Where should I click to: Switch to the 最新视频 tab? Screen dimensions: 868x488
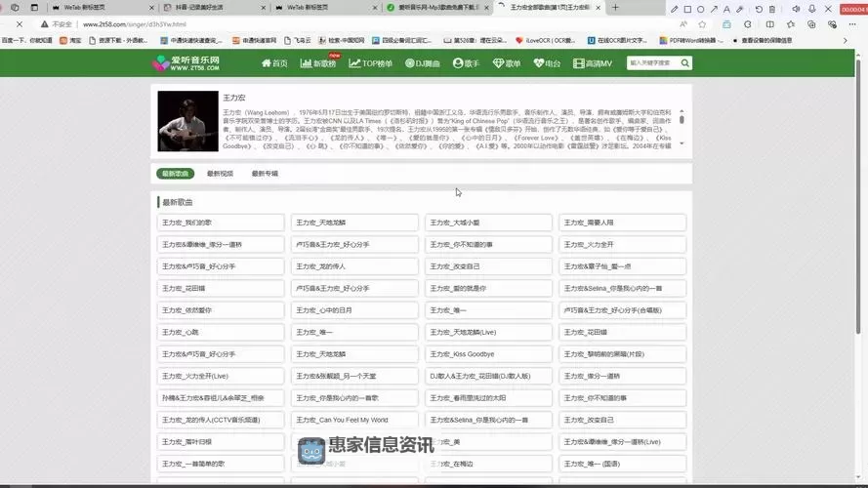pos(220,174)
